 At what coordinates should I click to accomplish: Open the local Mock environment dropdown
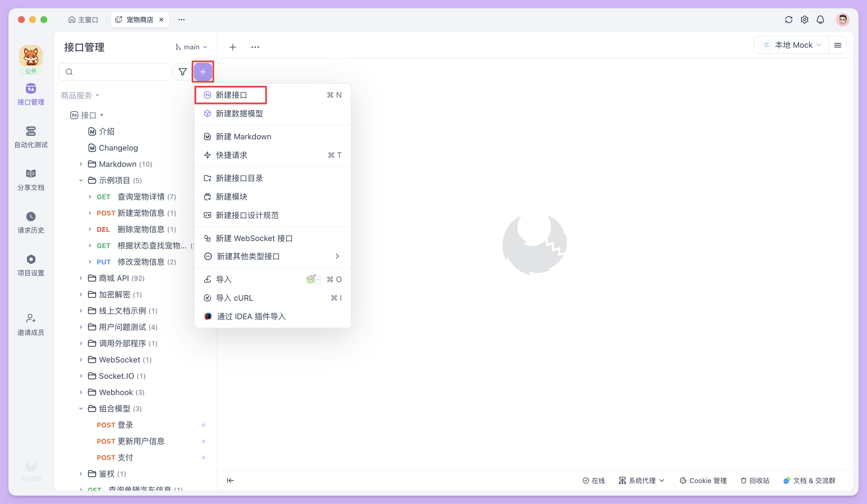pyautogui.click(x=792, y=45)
